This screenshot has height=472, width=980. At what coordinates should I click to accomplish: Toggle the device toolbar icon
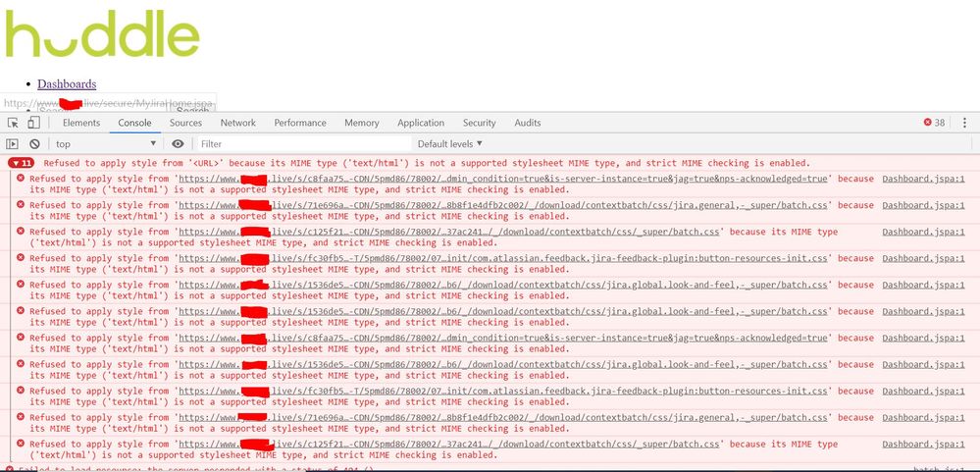coord(33,124)
